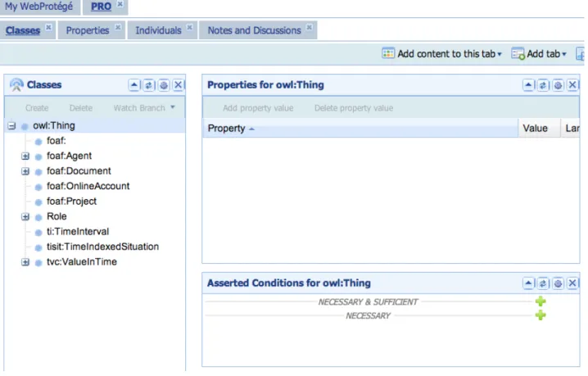Click the Classes panel head icon
This screenshot has height=376, width=588.
16,85
